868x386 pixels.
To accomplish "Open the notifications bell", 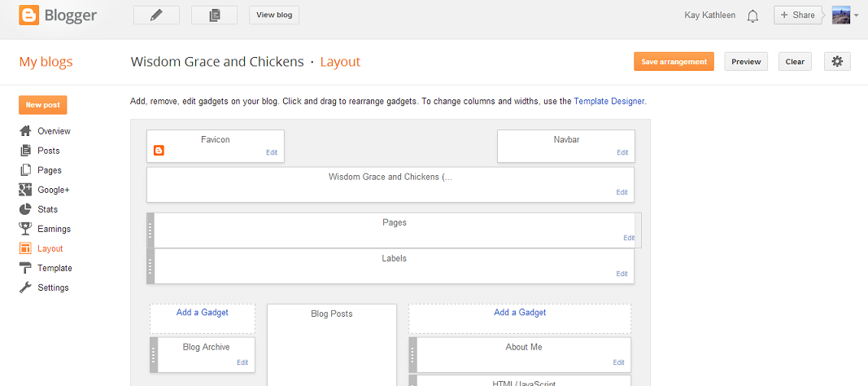I will (x=752, y=15).
